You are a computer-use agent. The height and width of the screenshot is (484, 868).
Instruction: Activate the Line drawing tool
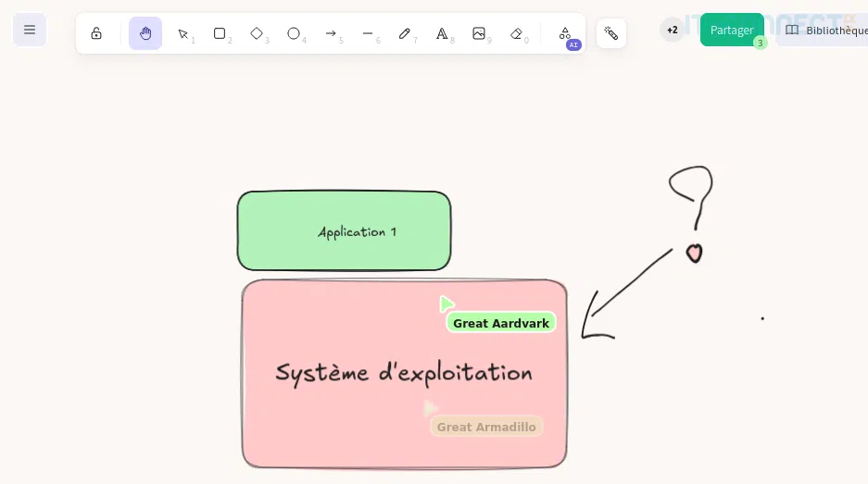(x=368, y=33)
